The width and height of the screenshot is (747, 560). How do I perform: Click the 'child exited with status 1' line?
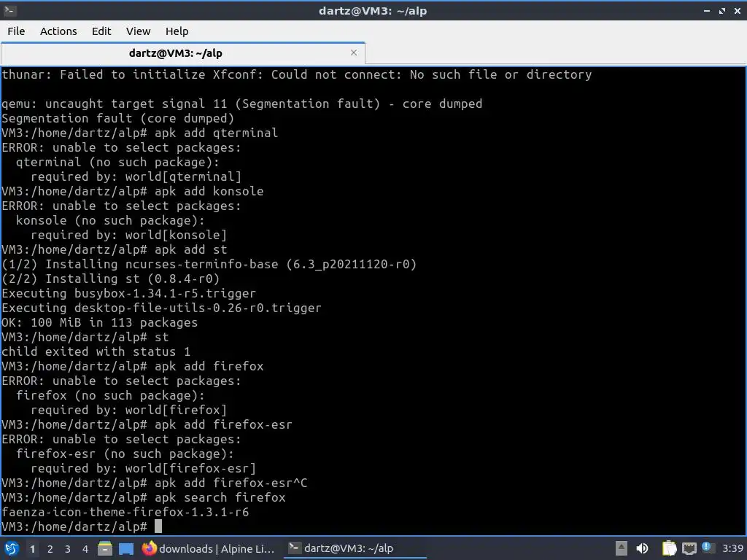[x=96, y=352]
